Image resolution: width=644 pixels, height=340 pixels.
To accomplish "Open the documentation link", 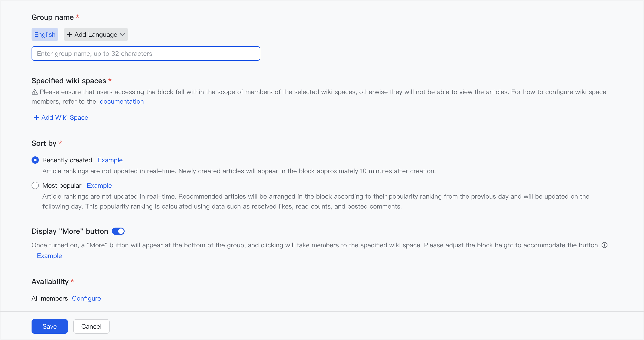I will 121,101.
